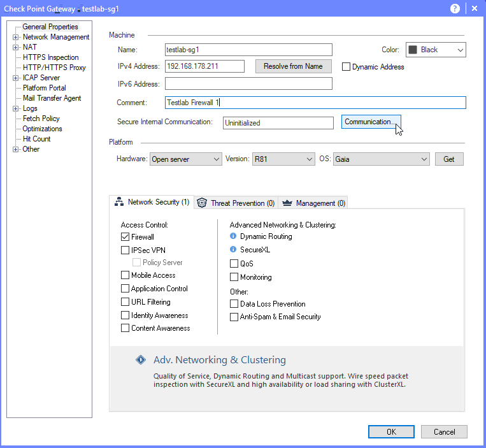Select Fetch Policy in the tree
This screenshot has width=486, height=448.
[x=41, y=119]
